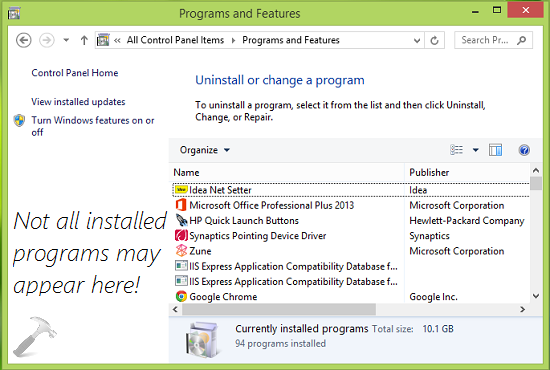Click horizontal scrollbar right arrow
550x370 pixels.
[x=523, y=309]
